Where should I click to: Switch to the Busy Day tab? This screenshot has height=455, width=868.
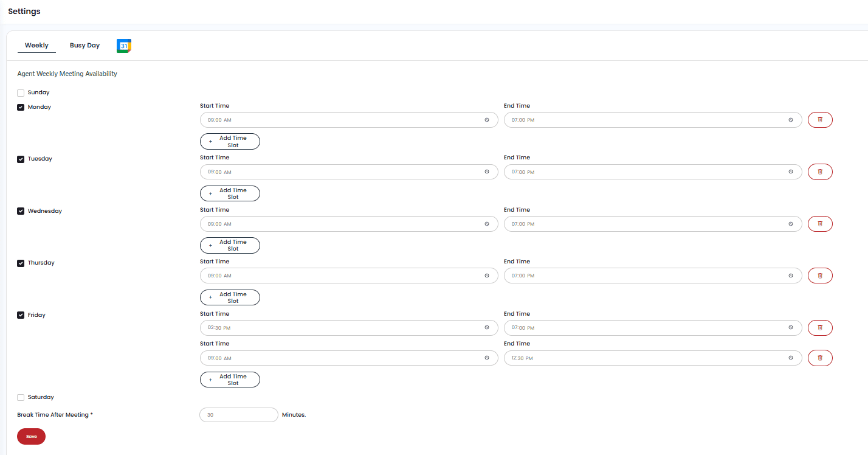pos(84,46)
